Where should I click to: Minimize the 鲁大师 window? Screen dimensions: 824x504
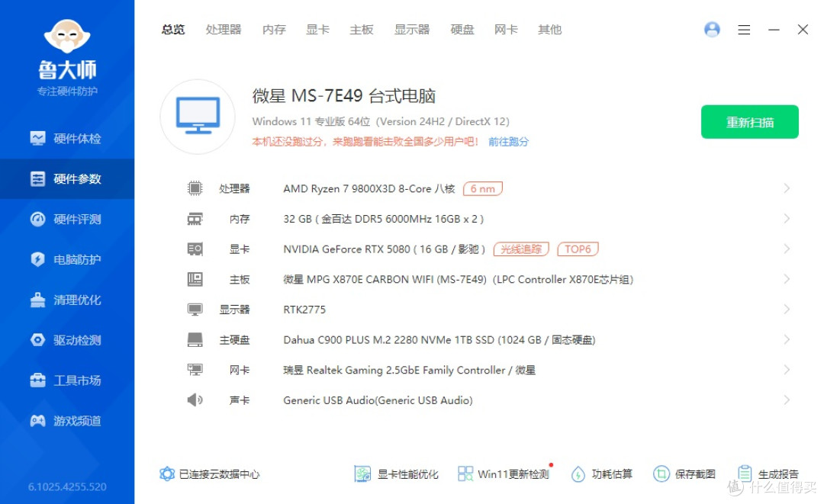[774, 30]
